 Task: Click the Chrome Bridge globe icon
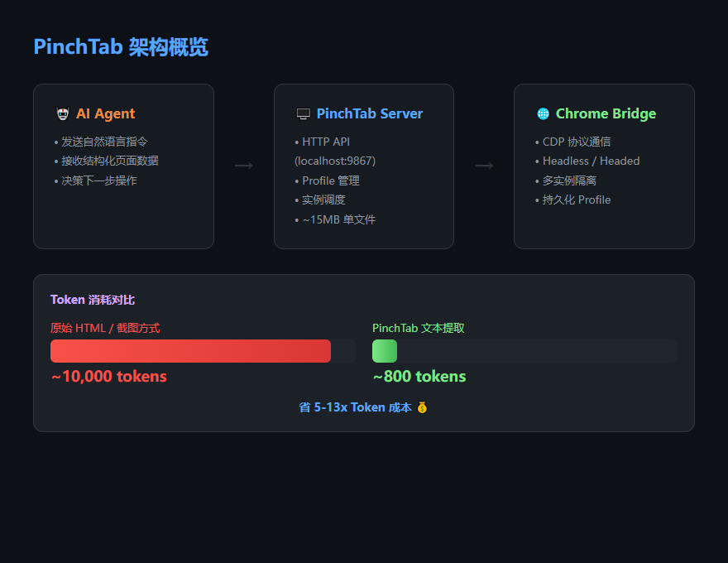pos(543,114)
